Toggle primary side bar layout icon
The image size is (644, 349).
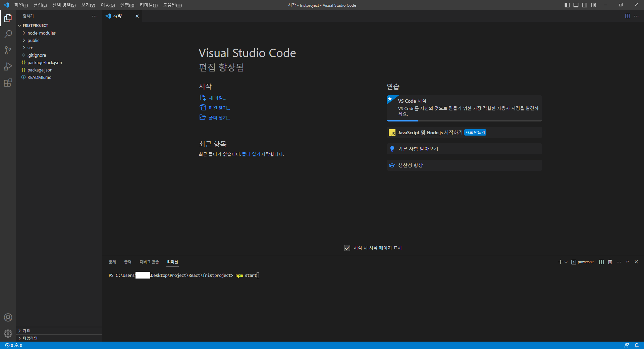(x=567, y=5)
